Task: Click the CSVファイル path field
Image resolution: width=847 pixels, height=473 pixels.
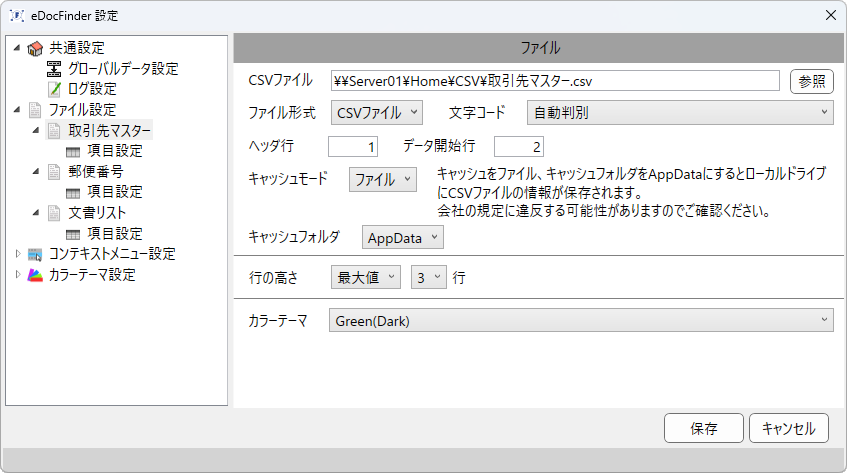Action: [555, 81]
